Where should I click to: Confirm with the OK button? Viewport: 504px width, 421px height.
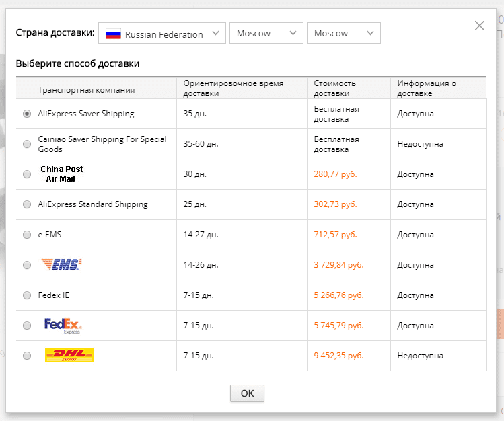247,393
